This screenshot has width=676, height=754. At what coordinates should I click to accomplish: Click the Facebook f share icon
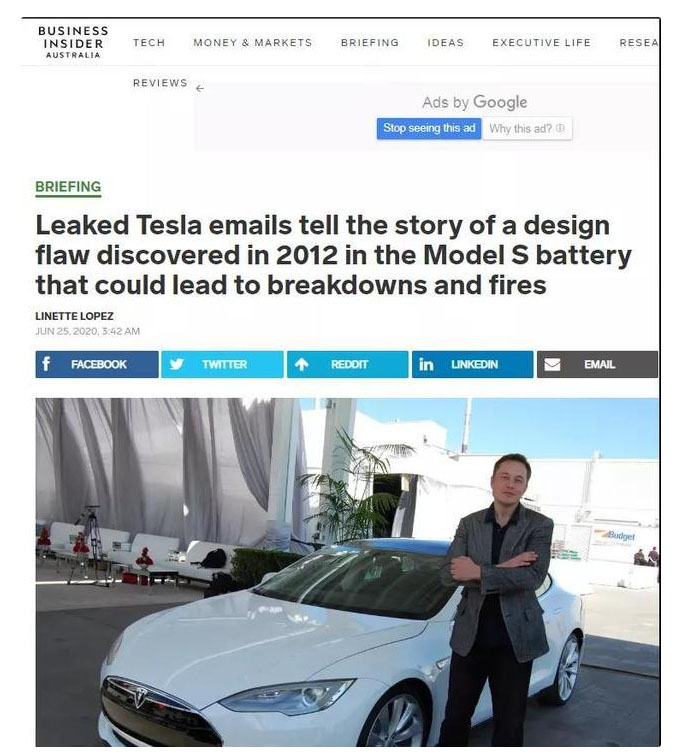[46, 364]
